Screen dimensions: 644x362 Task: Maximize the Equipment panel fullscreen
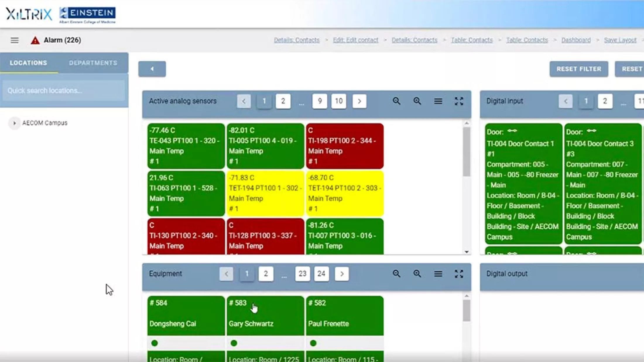[x=459, y=274]
